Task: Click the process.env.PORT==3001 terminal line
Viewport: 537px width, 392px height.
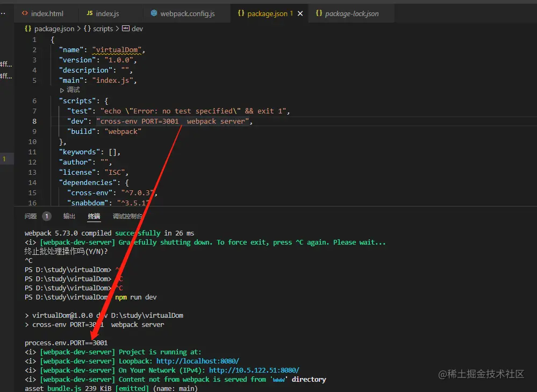Action: coord(66,343)
